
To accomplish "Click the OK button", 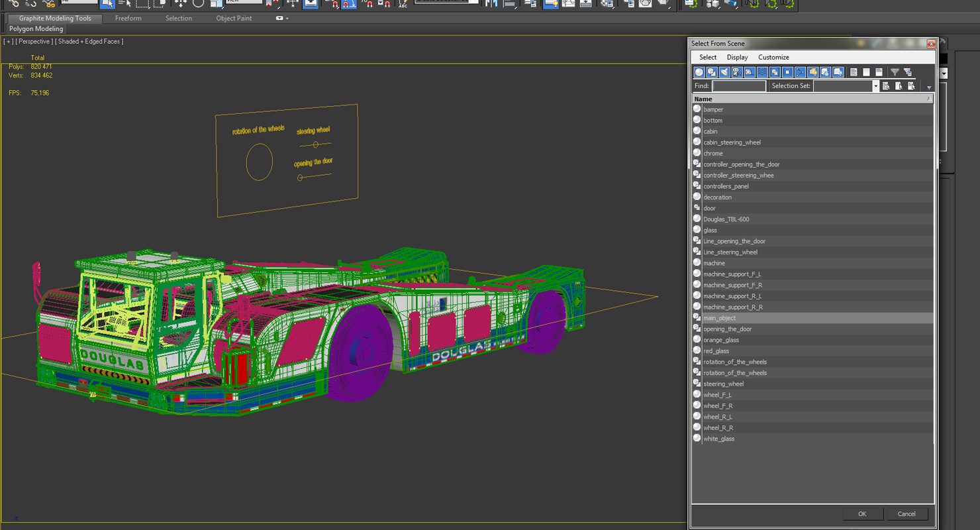I will (861, 513).
